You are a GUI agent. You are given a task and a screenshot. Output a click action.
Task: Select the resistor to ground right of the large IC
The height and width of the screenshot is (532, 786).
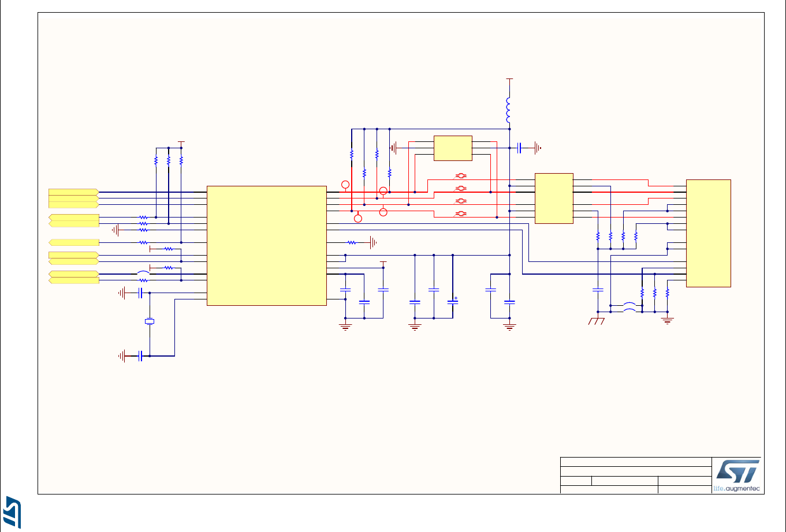pyautogui.click(x=351, y=242)
